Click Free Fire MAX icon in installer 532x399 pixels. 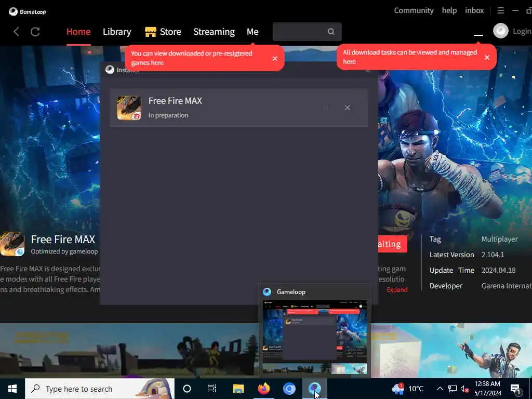click(129, 108)
